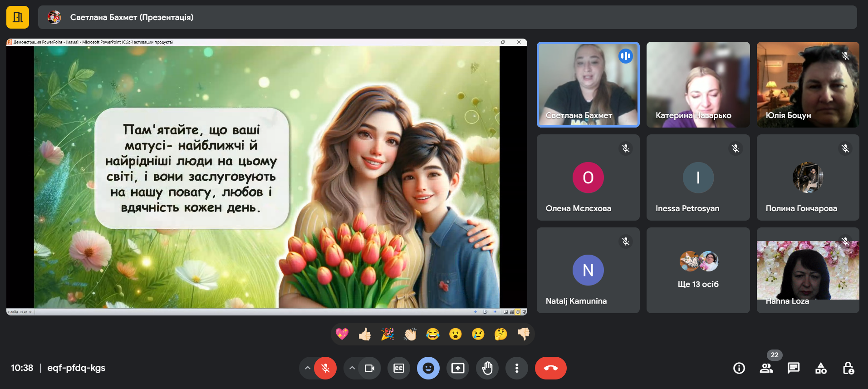
Task: Raise your hand in the meeting
Action: 487,368
